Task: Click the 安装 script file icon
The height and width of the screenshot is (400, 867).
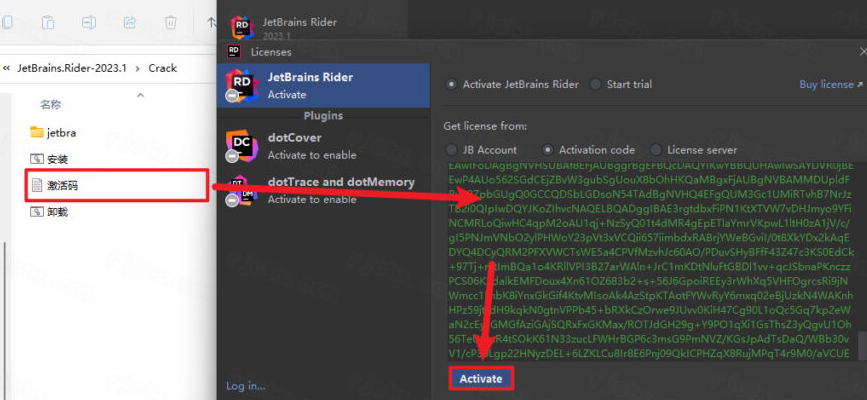Action: pyautogui.click(x=36, y=159)
